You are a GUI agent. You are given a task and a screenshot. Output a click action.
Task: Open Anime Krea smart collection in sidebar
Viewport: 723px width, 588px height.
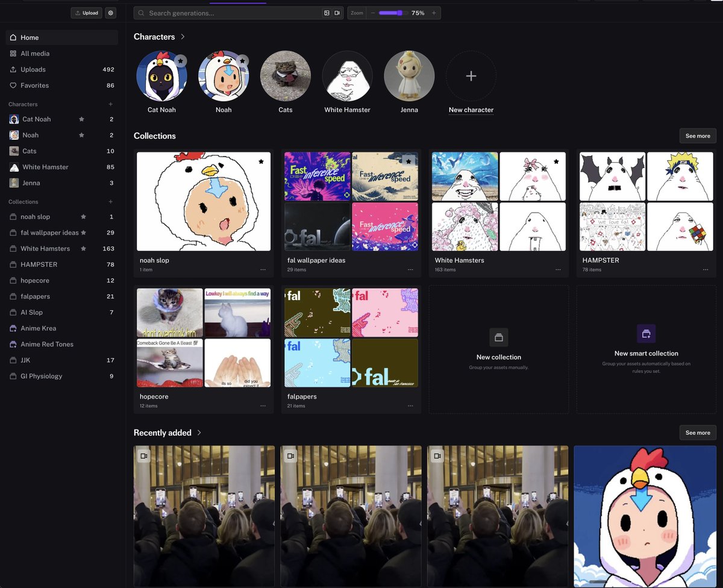coord(61,328)
